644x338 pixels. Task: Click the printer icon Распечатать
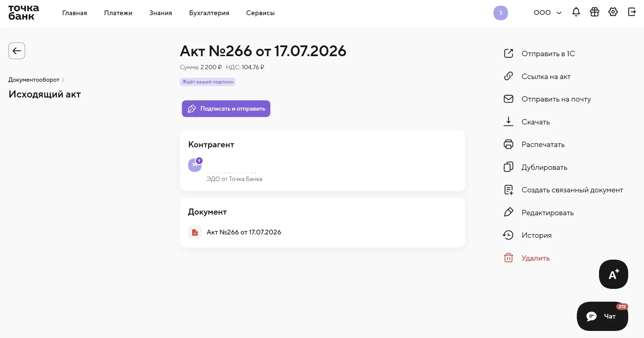(508, 144)
